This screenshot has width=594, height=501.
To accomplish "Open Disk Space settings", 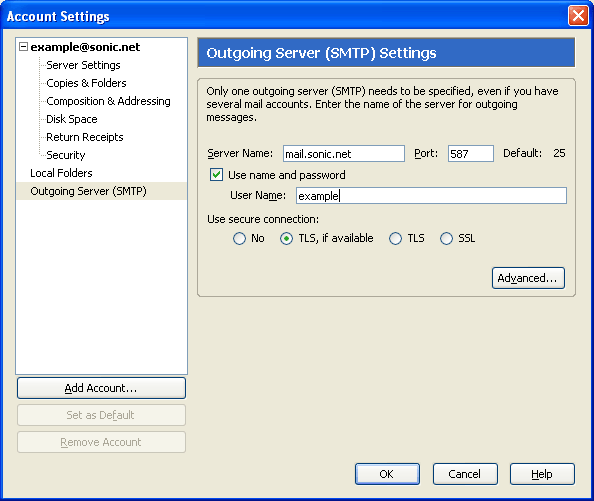I will click(72, 119).
